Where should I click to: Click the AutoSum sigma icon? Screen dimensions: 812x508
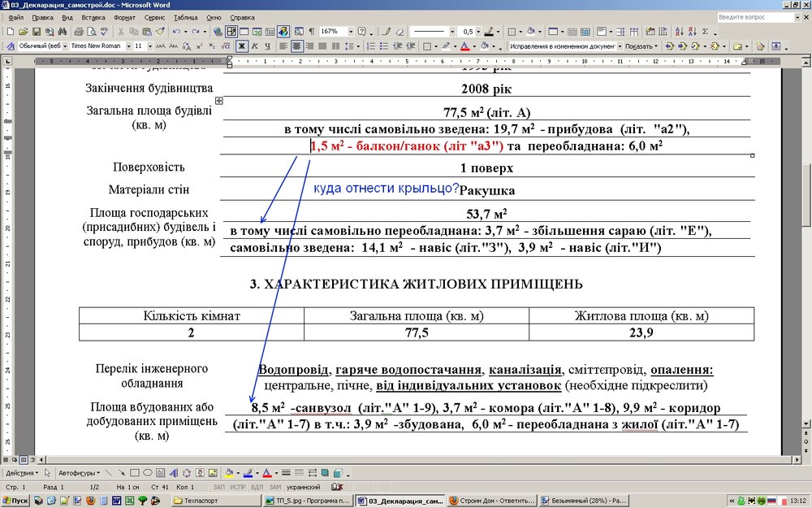[x=705, y=32]
